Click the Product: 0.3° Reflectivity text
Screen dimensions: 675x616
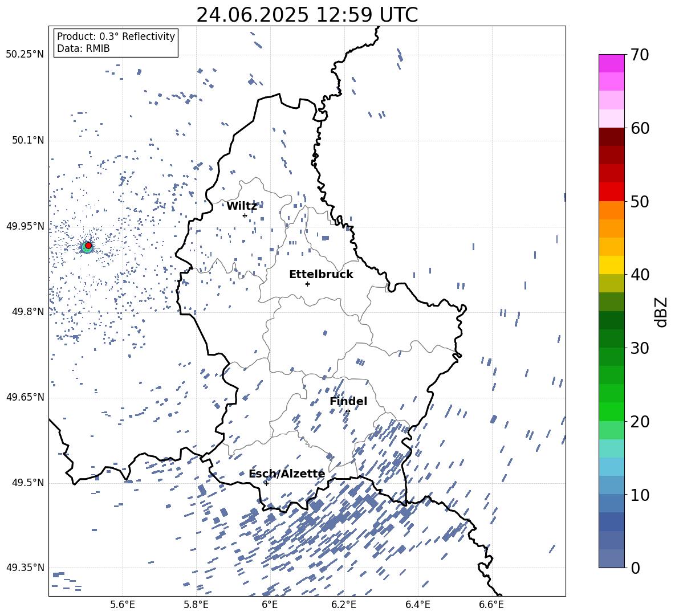(x=116, y=36)
